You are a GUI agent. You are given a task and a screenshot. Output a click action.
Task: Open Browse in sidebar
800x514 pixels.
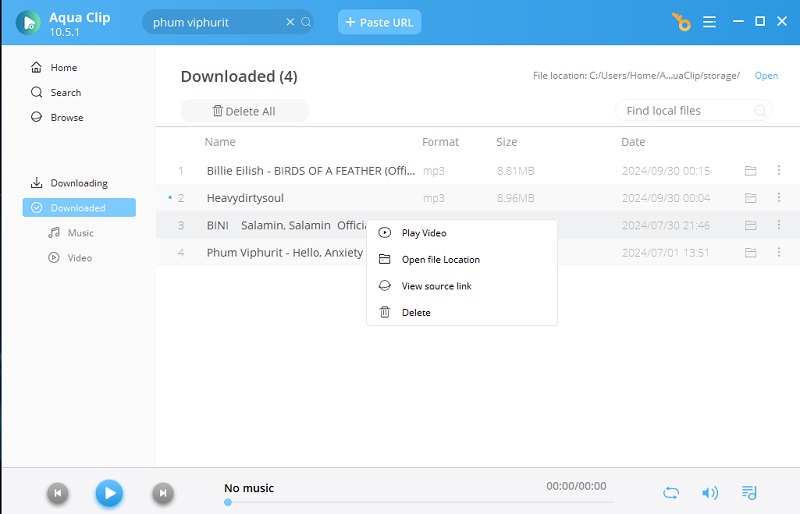point(57,117)
